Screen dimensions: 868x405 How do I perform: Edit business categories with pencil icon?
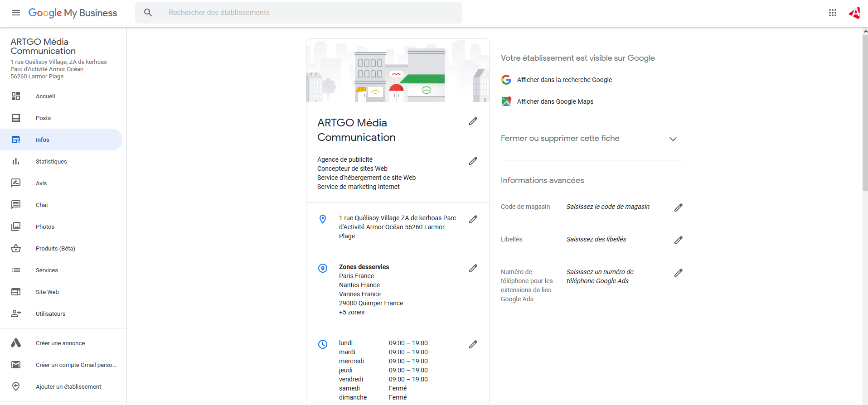click(473, 161)
